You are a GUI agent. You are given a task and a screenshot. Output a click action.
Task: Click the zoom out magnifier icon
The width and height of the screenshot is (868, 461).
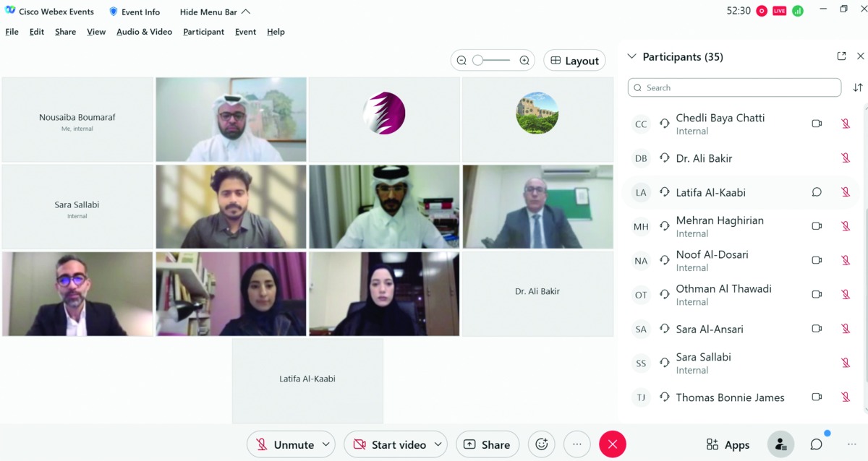click(x=461, y=61)
